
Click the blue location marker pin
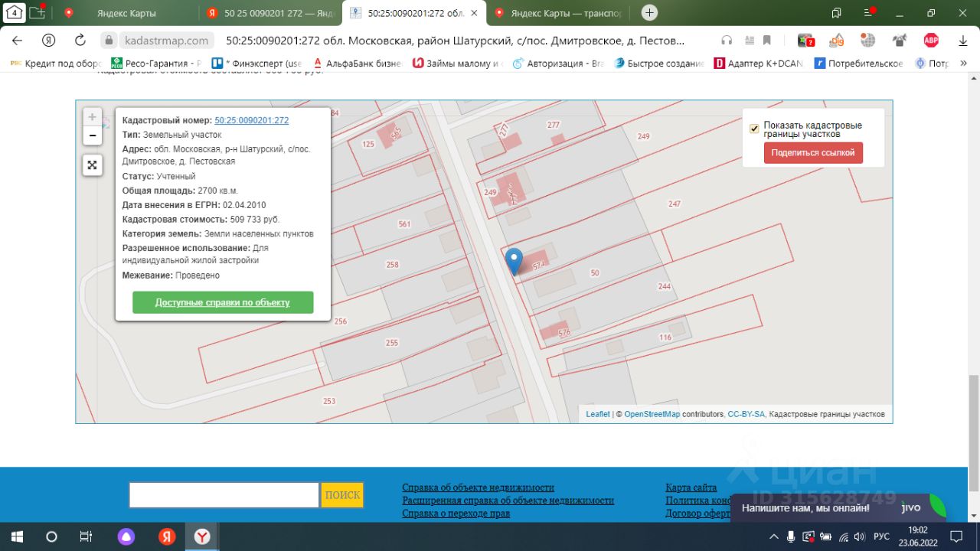pos(514,260)
